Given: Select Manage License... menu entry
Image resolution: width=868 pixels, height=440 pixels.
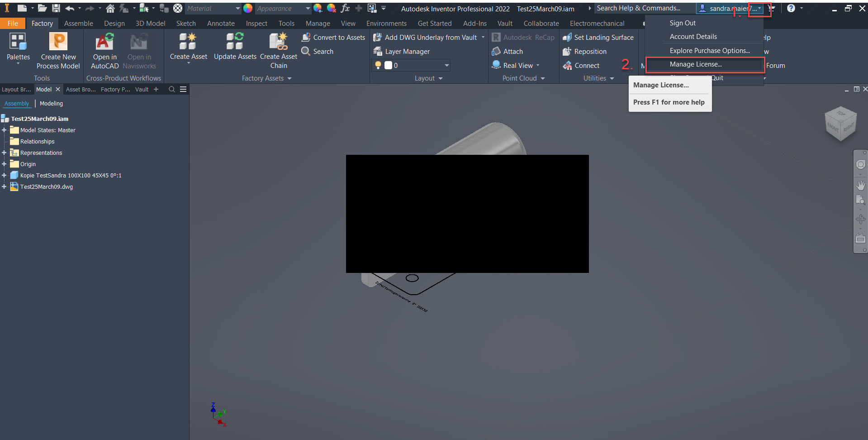Looking at the screenshot, I should pyautogui.click(x=705, y=64).
